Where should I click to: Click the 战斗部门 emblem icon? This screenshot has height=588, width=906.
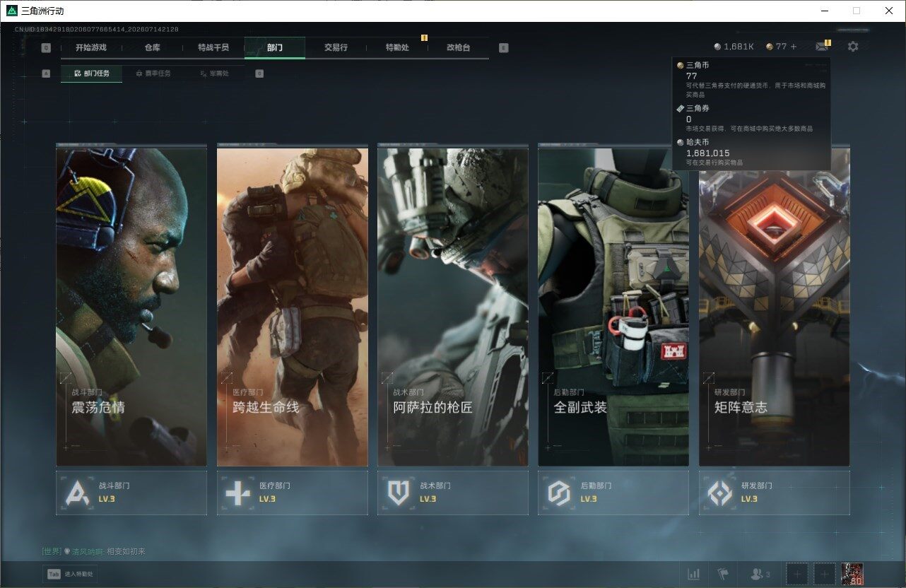click(x=78, y=493)
